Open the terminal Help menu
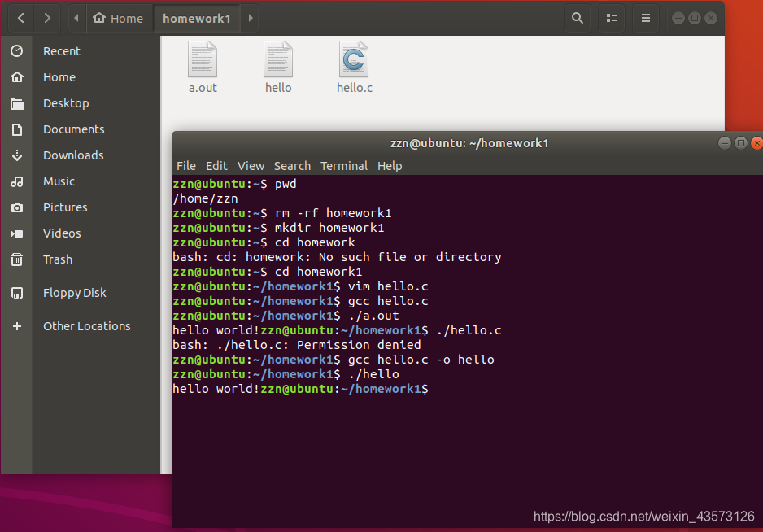The width and height of the screenshot is (763, 532). 390,166
